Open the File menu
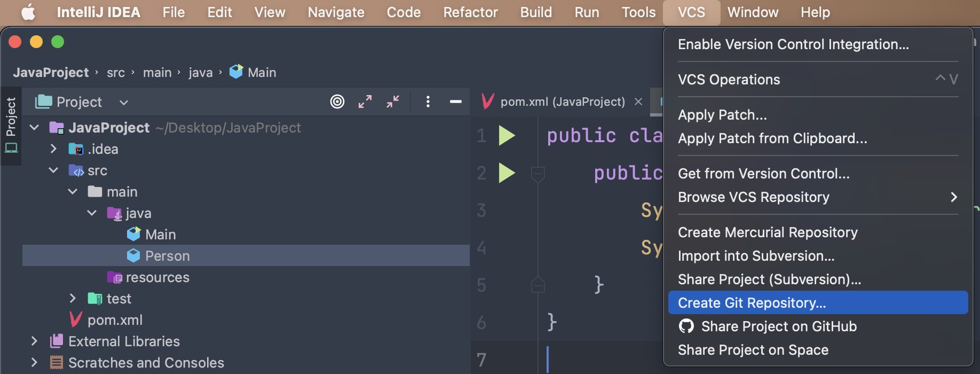980x374 pixels. tap(174, 12)
